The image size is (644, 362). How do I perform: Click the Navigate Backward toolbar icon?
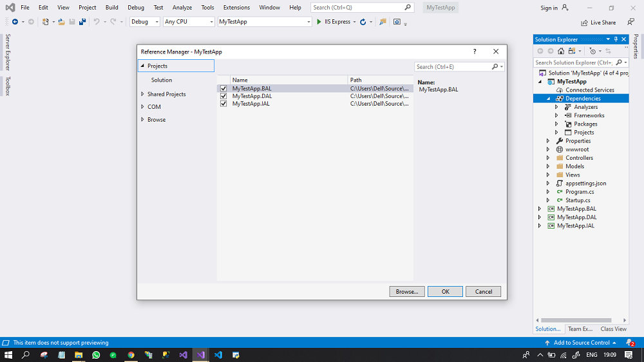click(x=15, y=22)
